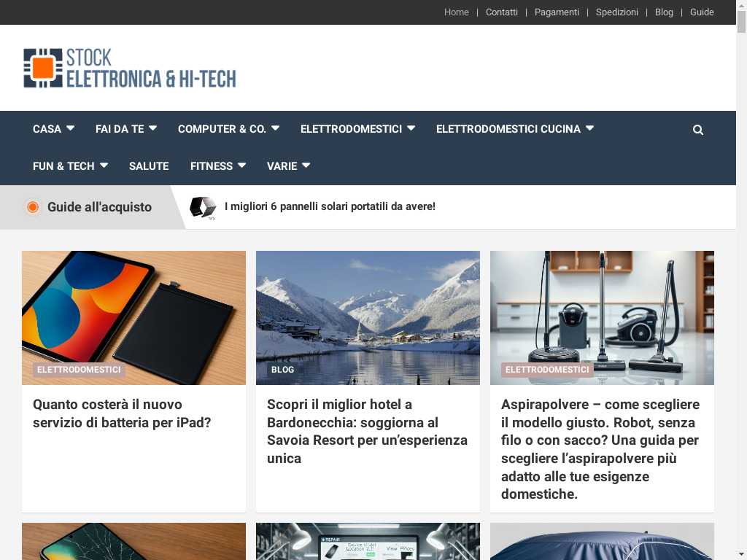The height and width of the screenshot is (560, 747).
Task: Open the FITNESS dropdown arrow
Action: click(241, 166)
